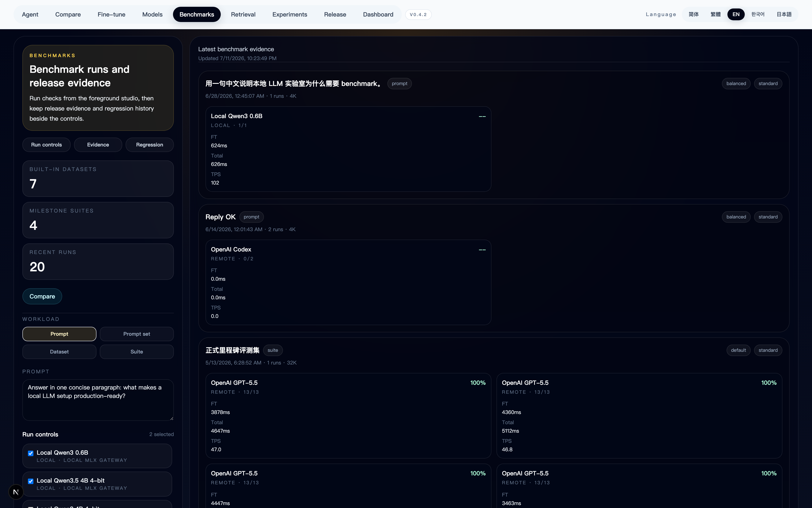Change language to 한국어
The width and height of the screenshot is (812, 508).
pos(758,14)
